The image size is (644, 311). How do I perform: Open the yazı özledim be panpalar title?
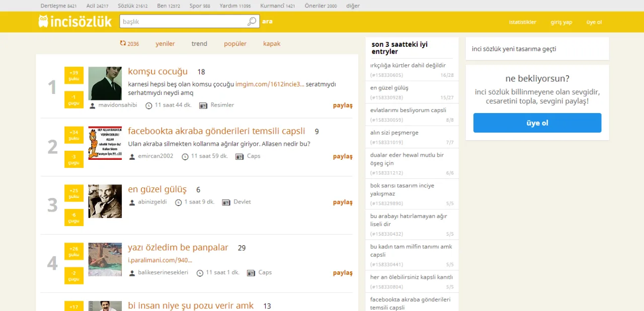pyautogui.click(x=178, y=247)
